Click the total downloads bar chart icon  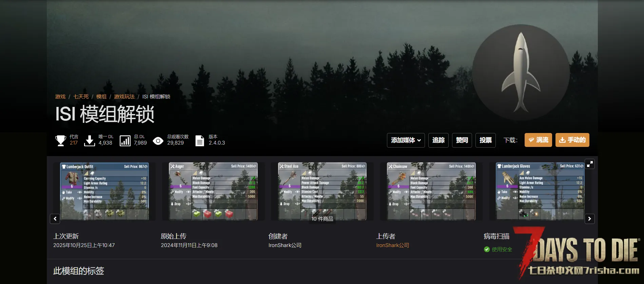click(x=125, y=140)
